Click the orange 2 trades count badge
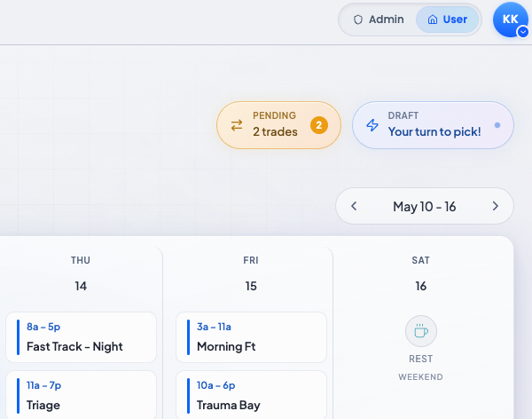Viewport: 532px width, 419px height. tap(319, 125)
